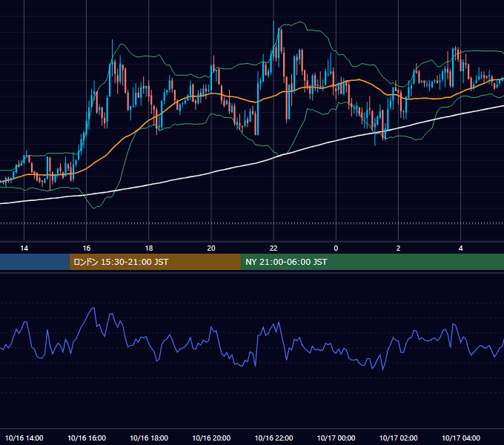The image size is (504, 445).
Task: Click the '10/16 22:00' date label
Action: coord(273,438)
